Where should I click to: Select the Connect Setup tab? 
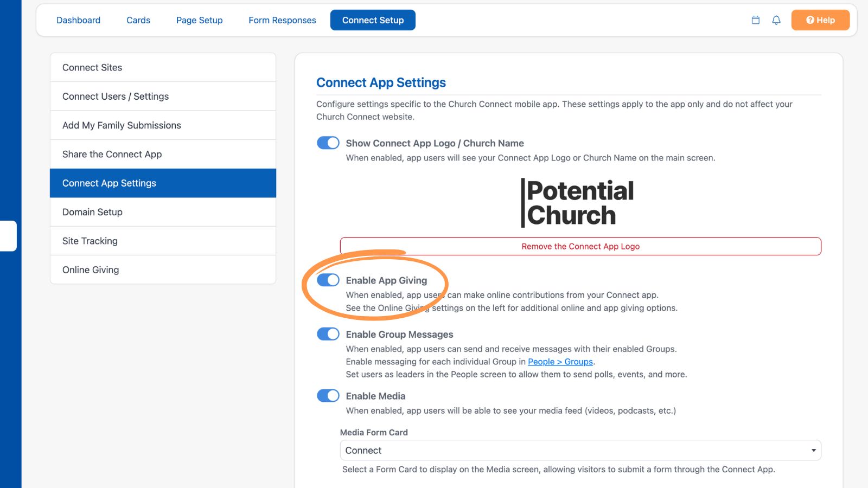pyautogui.click(x=373, y=20)
